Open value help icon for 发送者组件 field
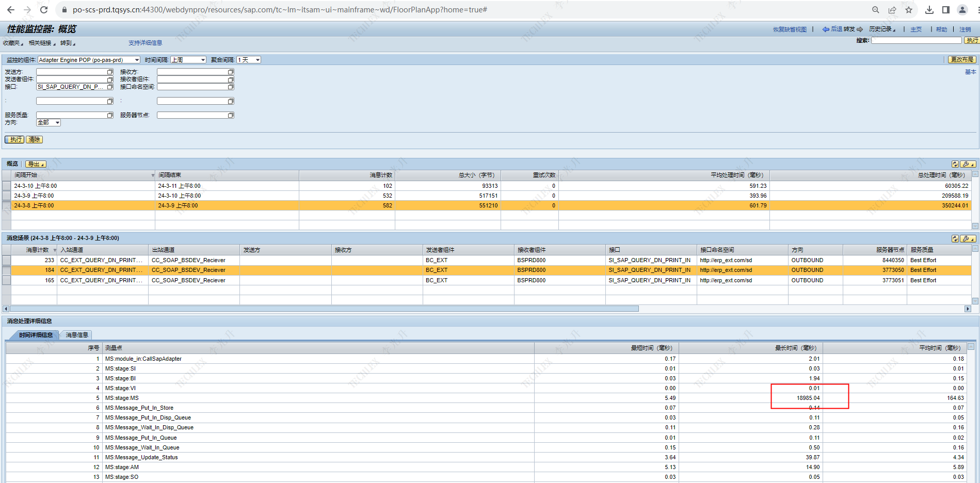Image resolution: width=980 pixels, height=483 pixels. [110, 79]
